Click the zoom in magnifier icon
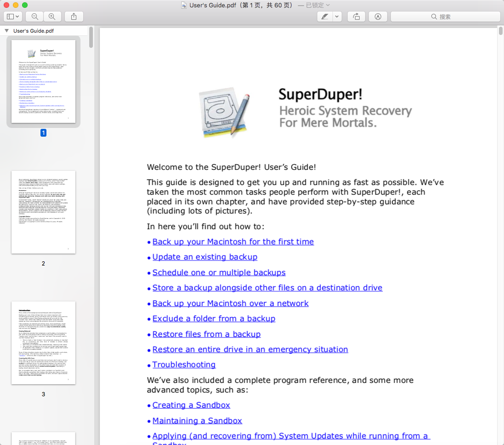The image size is (504, 445). coord(52,17)
